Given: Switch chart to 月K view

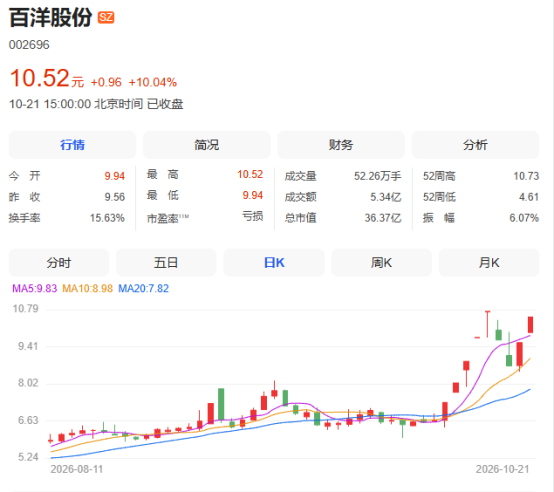Looking at the screenshot, I should [489, 263].
